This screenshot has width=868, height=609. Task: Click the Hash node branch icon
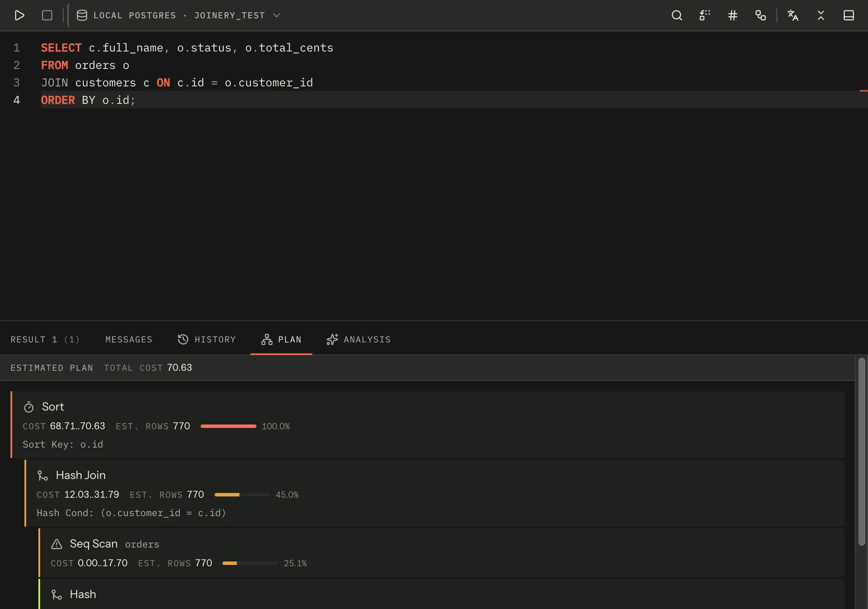pos(57,595)
